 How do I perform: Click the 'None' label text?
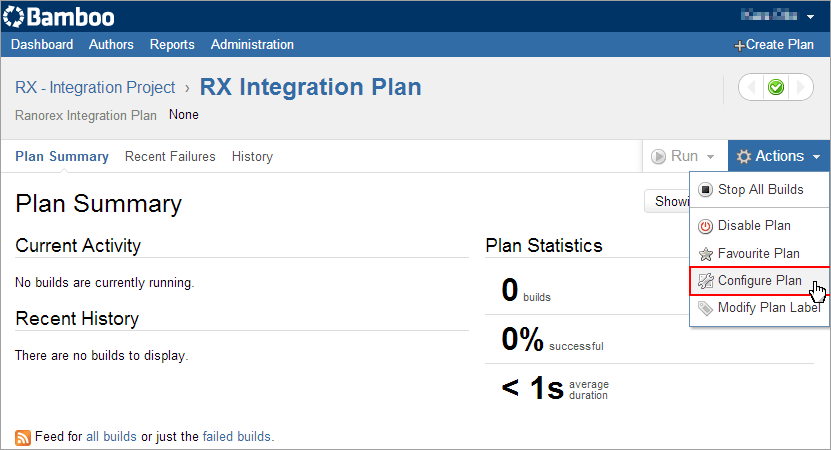pos(184,114)
